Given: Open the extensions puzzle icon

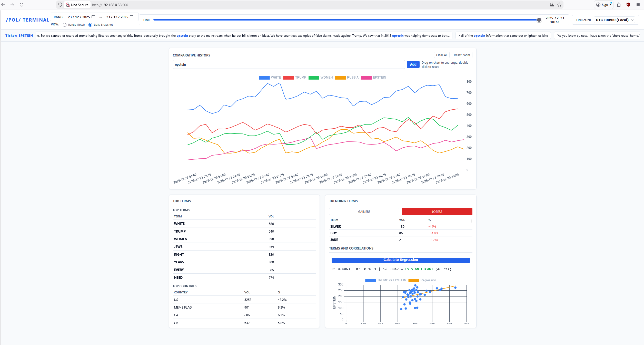Looking at the screenshot, I should tap(619, 5).
